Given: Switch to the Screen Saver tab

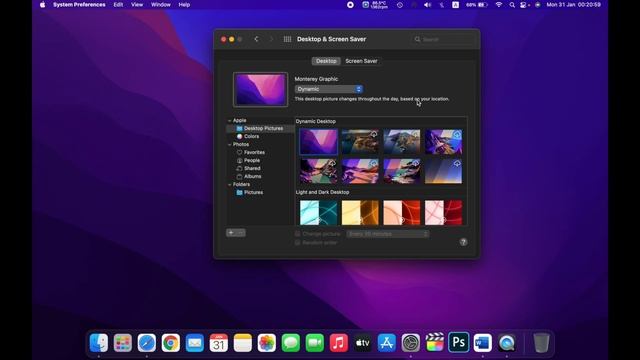Looking at the screenshot, I should (x=361, y=61).
